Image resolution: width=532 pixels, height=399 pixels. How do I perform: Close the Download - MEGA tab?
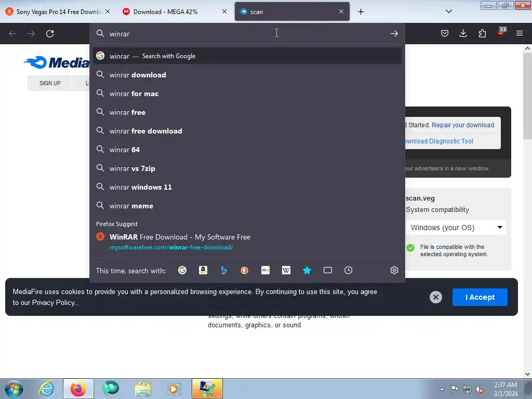point(224,11)
